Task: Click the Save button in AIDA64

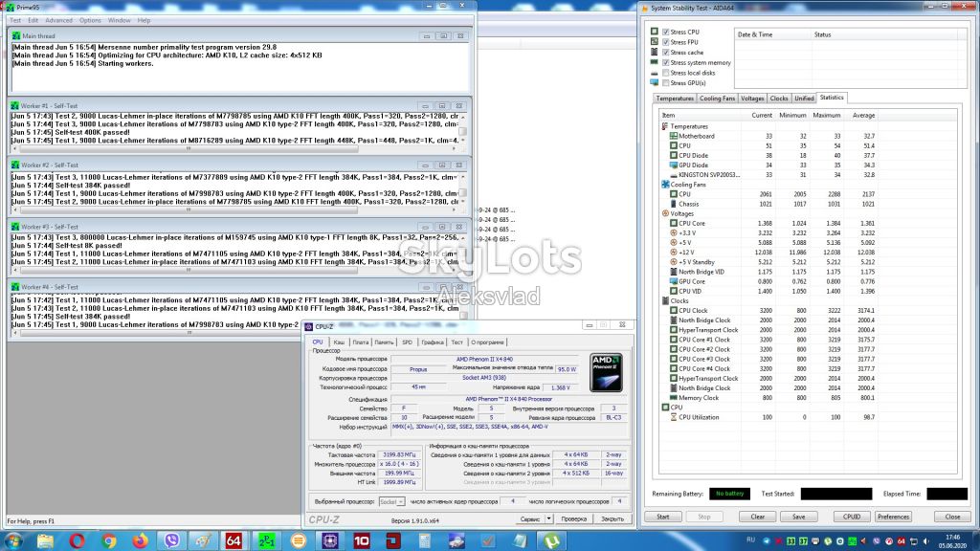Action: pos(799,517)
